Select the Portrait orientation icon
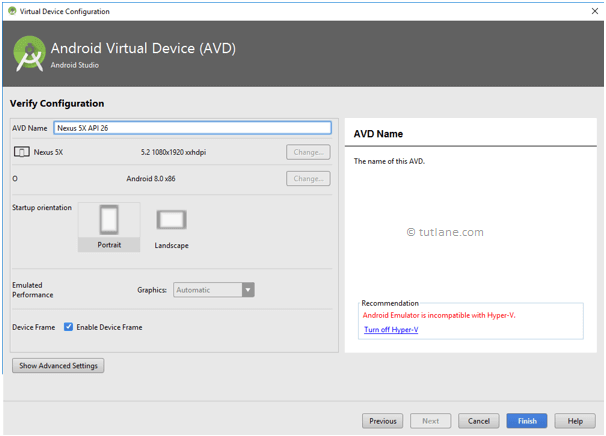606x436 pixels. pos(109,220)
